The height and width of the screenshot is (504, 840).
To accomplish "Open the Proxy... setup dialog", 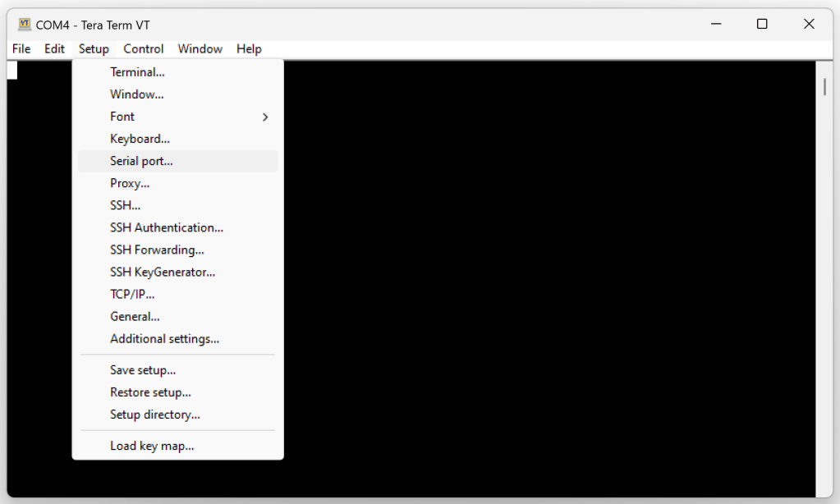I will point(130,183).
